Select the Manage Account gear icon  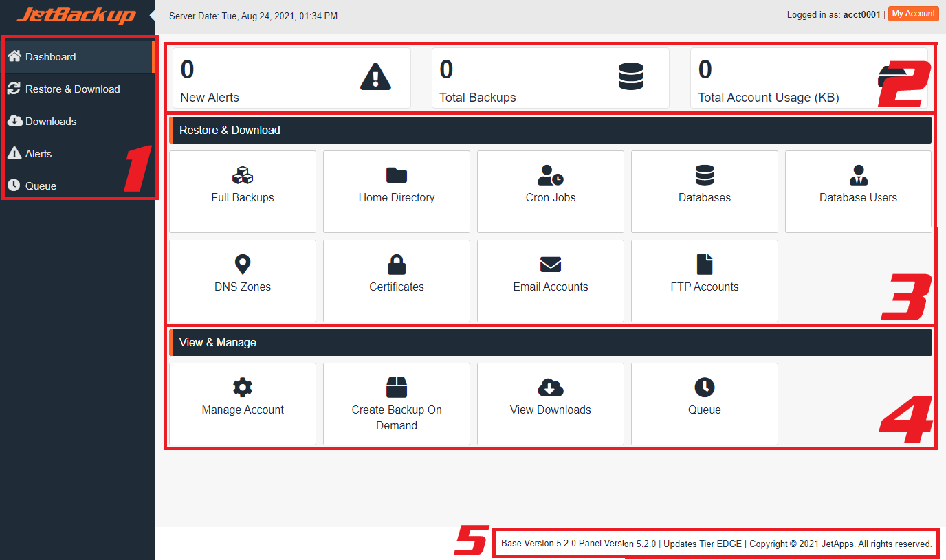pyautogui.click(x=242, y=388)
